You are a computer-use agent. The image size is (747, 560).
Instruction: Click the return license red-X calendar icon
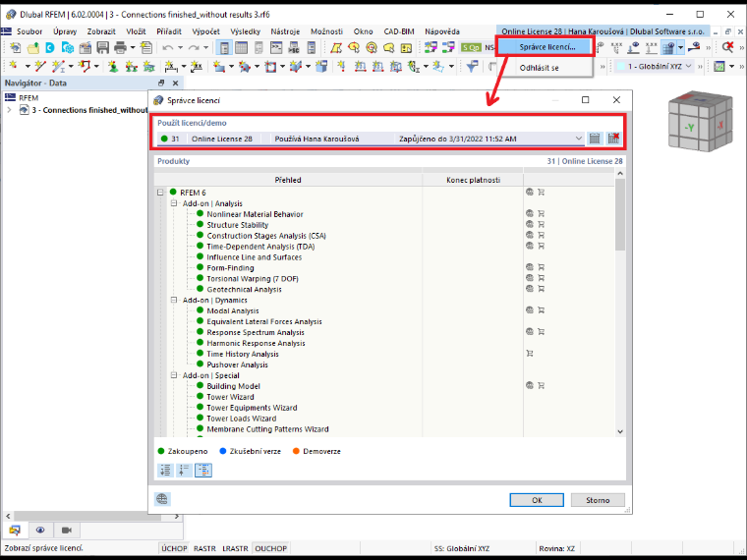point(613,139)
